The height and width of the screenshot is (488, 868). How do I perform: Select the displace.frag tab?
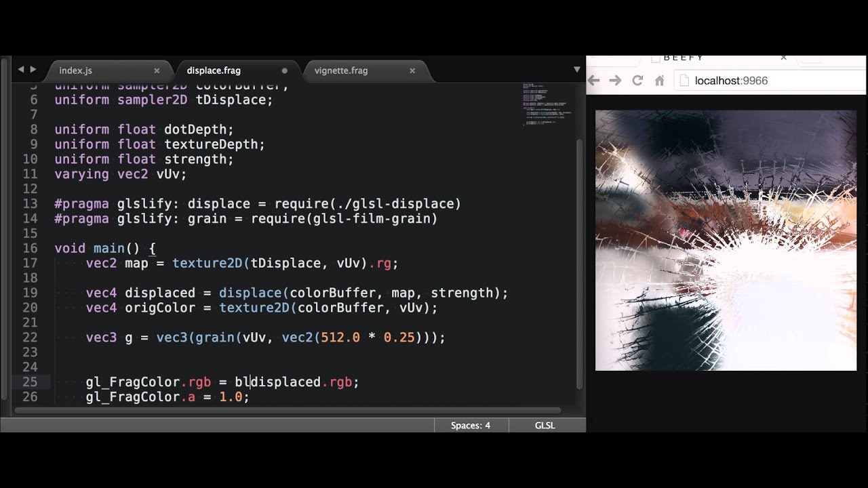(x=214, y=70)
